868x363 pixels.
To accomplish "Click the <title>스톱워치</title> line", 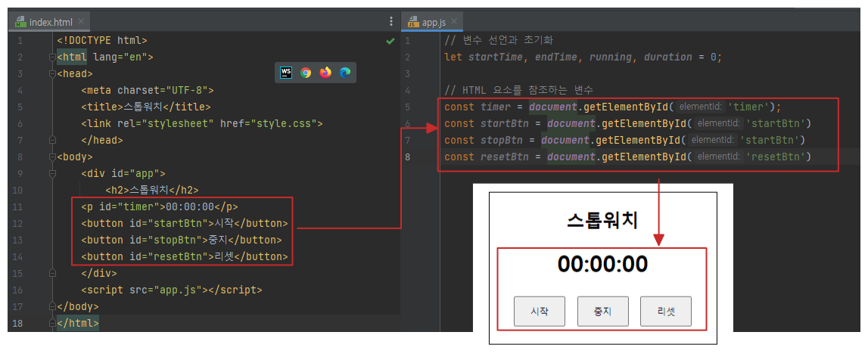I will (145, 107).
